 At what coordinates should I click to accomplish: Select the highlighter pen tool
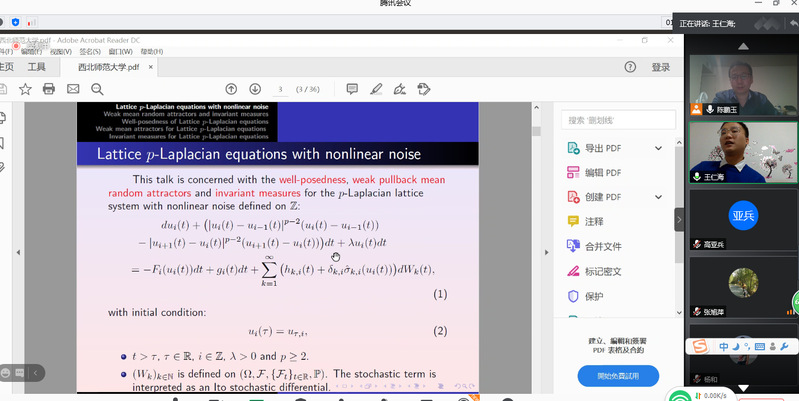coord(376,89)
